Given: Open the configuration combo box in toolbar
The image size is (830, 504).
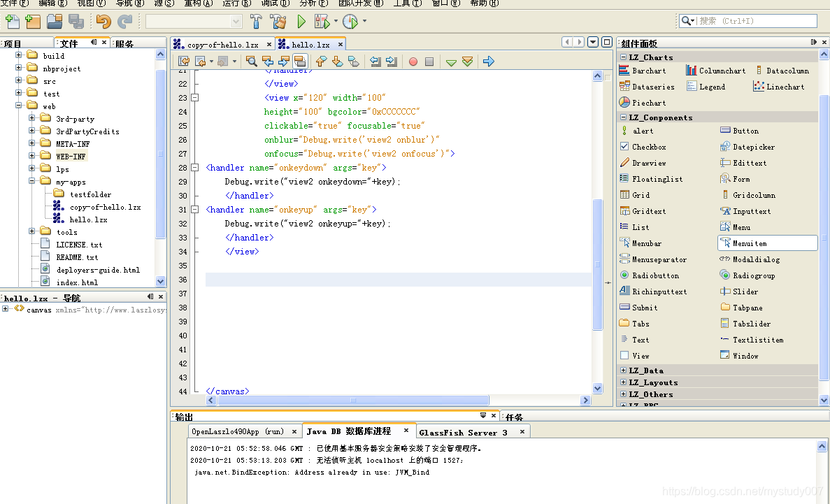Looking at the screenshot, I should pyautogui.click(x=194, y=21).
